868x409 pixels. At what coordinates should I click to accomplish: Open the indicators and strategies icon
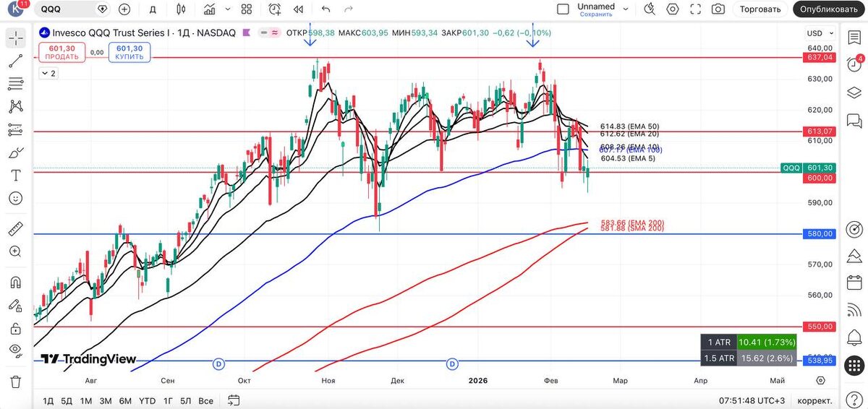[x=209, y=9]
